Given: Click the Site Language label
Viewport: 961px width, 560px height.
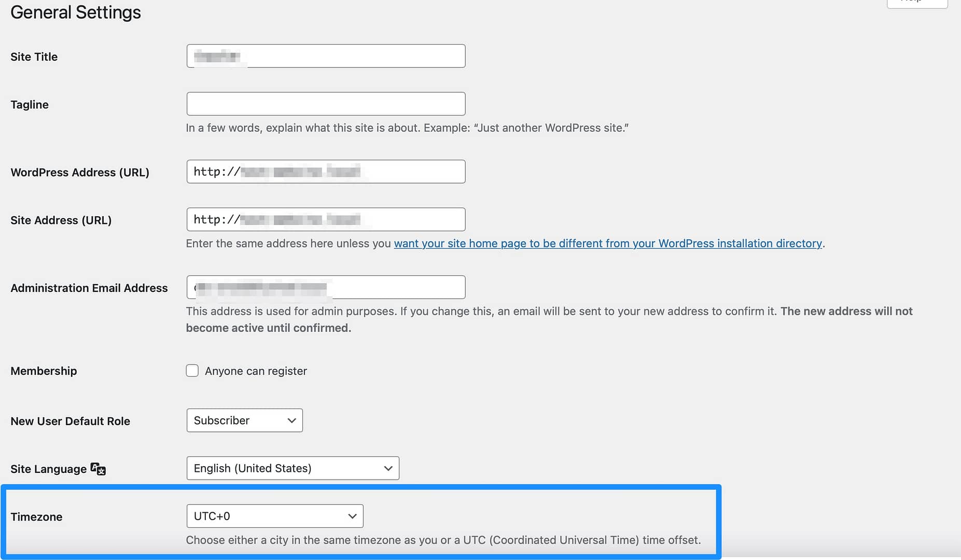Looking at the screenshot, I should click(48, 469).
